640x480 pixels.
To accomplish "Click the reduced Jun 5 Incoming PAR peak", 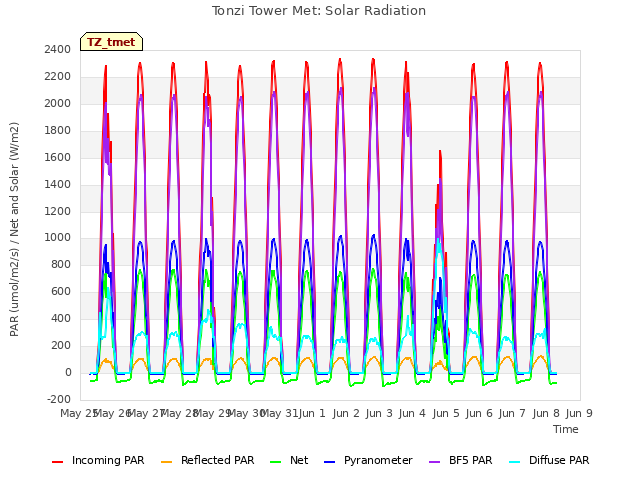I will [x=440, y=152].
